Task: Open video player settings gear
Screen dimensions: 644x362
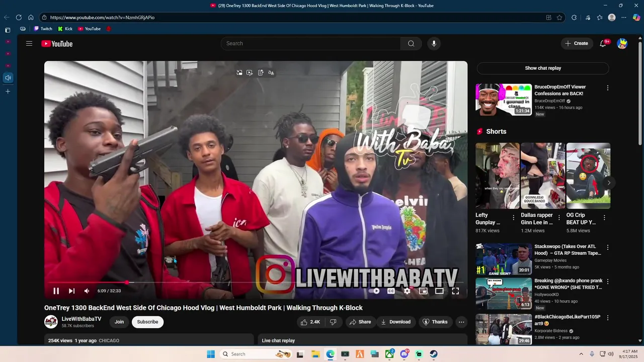Action: [x=407, y=291]
